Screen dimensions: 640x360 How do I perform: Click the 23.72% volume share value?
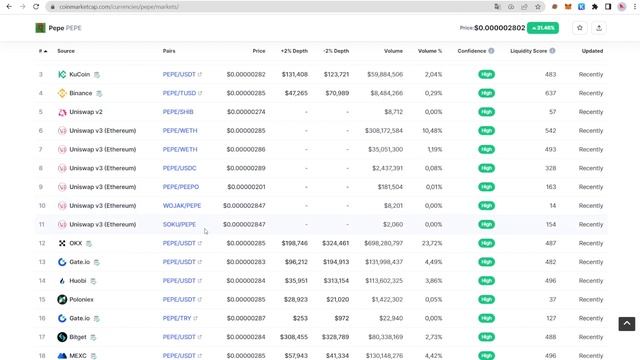pyautogui.click(x=432, y=243)
